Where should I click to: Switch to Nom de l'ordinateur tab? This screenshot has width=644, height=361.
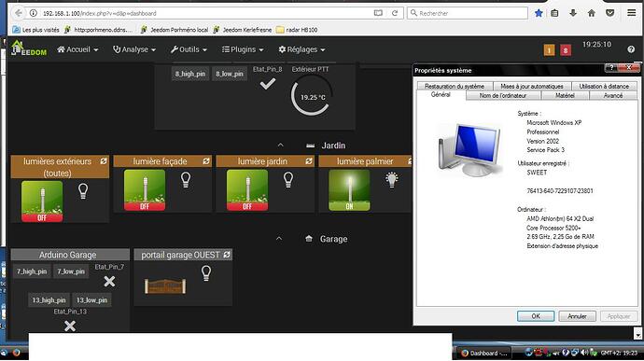[503, 95]
